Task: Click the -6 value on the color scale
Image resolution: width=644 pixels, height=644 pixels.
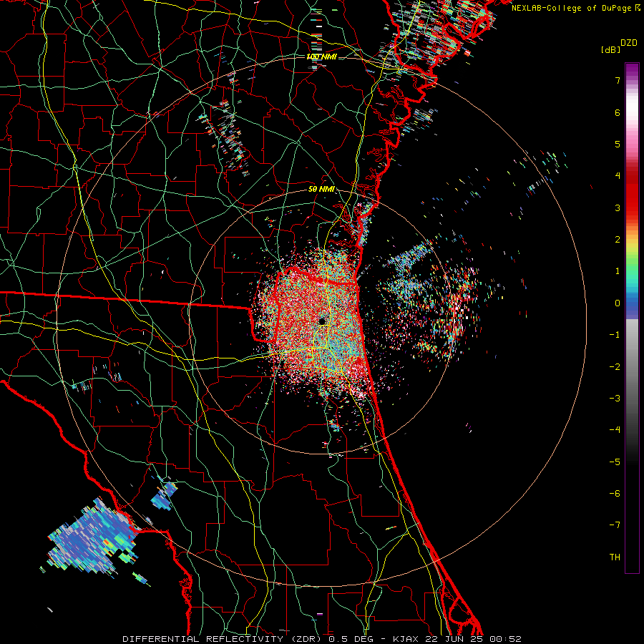Action: [x=615, y=494]
